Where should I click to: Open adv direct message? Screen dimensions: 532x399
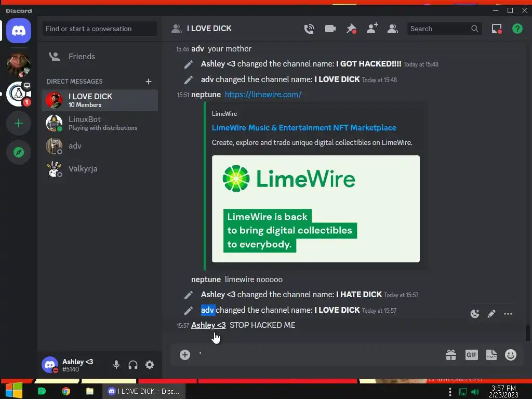point(100,146)
